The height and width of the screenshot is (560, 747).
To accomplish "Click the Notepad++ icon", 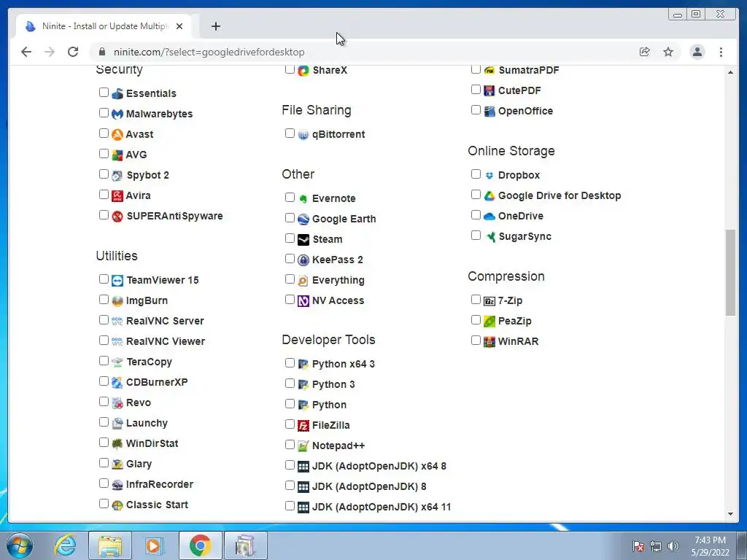I will click(303, 446).
